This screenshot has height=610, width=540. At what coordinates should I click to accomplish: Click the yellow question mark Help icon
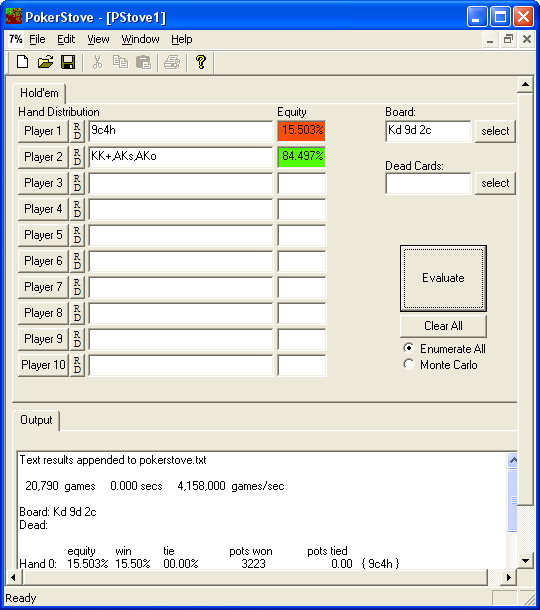[x=201, y=62]
